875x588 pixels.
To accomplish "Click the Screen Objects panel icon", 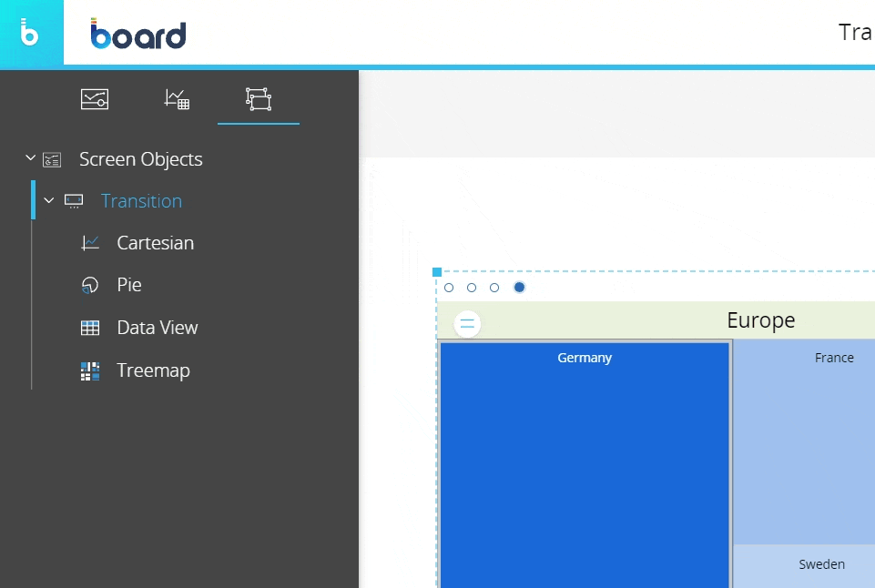I will [x=52, y=160].
